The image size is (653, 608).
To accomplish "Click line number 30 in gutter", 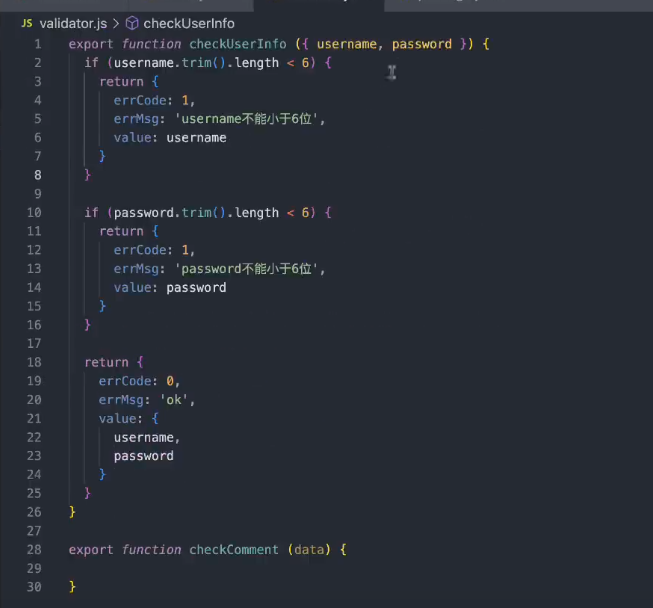I will [34, 587].
